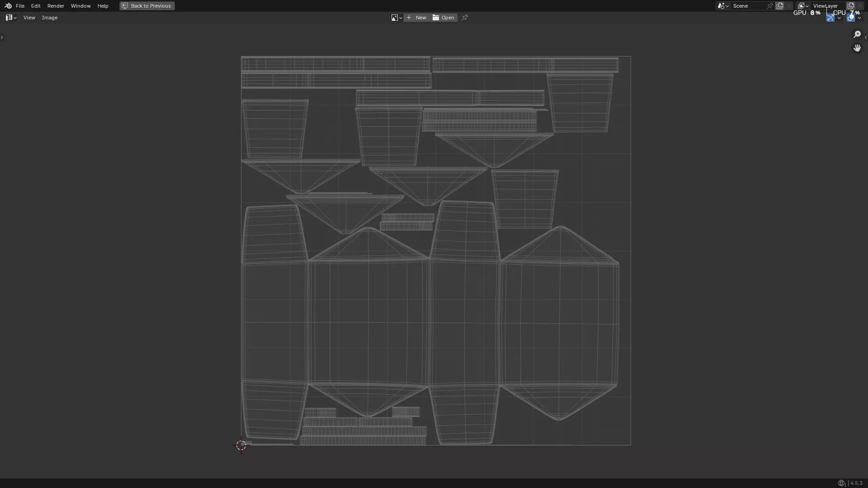Screen dimensions: 868x488
Task: Open an image file
Action: click(443, 18)
